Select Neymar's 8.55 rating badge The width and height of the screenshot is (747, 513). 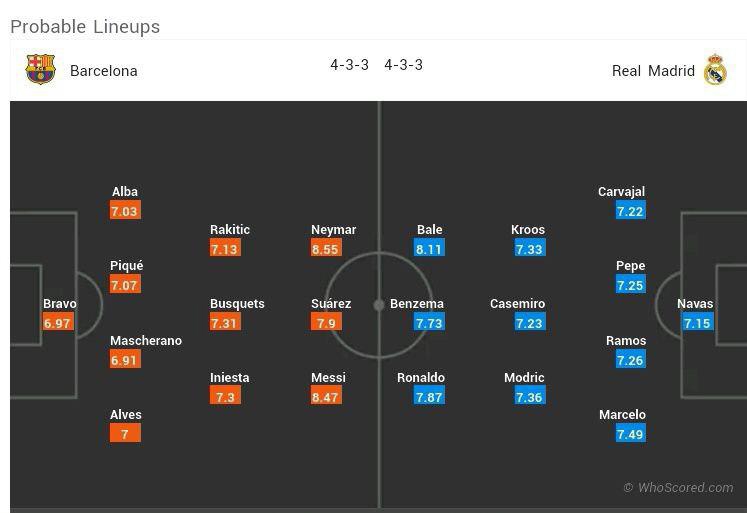point(325,249)
